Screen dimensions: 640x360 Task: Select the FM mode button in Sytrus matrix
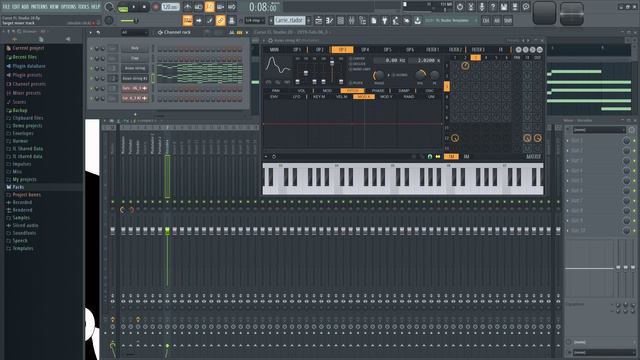[451, 157]
